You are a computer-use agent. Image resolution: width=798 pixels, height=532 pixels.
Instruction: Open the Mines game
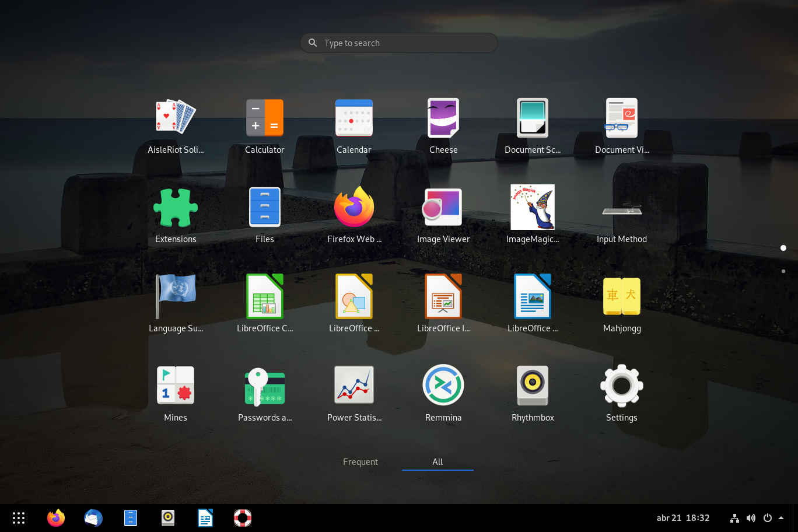click(176, 386)
